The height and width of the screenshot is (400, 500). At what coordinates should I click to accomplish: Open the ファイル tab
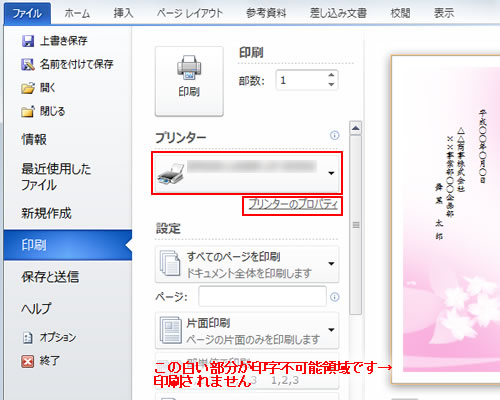[27, 13]
